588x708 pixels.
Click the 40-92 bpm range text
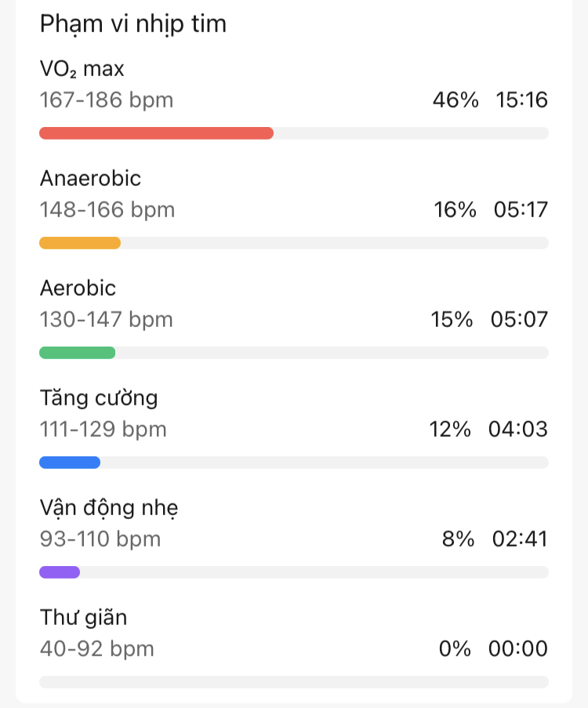pyautogui.click(x=97, y=649)
